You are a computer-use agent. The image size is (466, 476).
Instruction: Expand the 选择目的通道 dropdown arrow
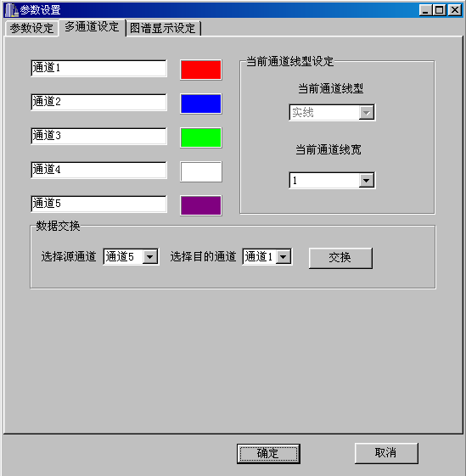[284, 257]
